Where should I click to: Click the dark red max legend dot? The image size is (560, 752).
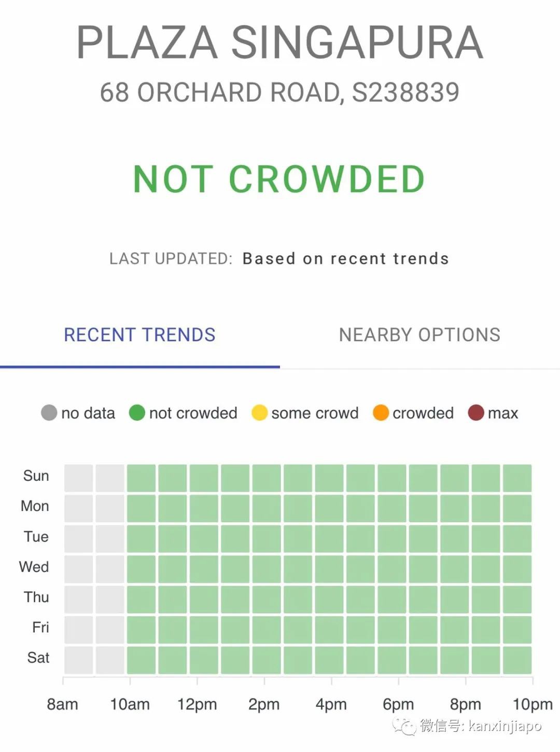click(x=476, y=413)
